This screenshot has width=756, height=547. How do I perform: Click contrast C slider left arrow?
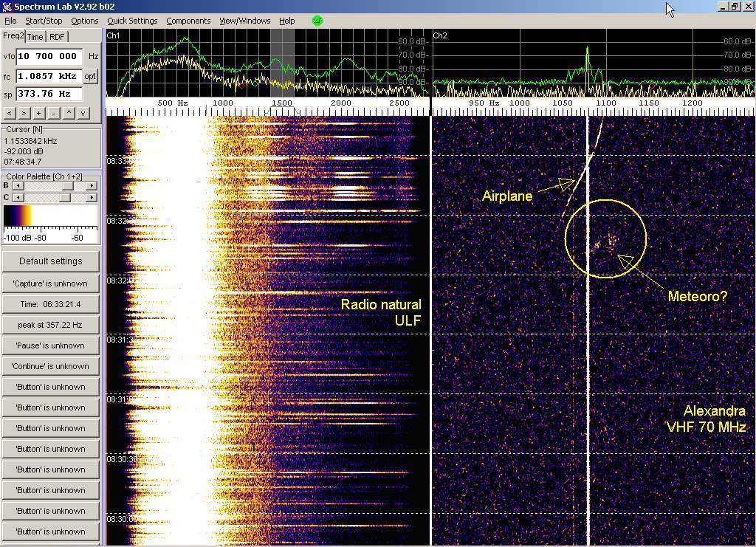point(17,198)
